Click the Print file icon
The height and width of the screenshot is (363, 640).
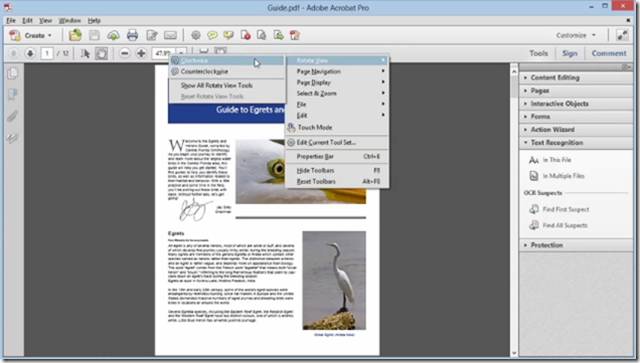pos(132,35)
